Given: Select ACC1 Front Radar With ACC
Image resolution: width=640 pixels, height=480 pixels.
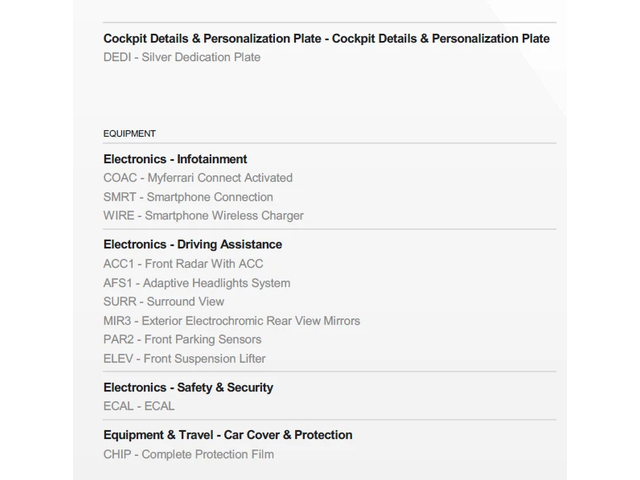Looking at the screenshot, I should click(x=183, y=264).
